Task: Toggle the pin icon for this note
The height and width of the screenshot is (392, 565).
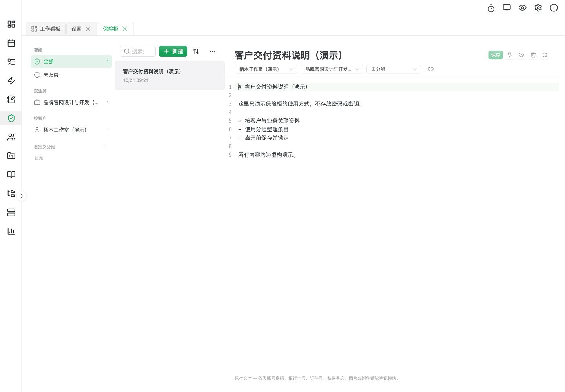Action: pyautogui.click(x=510, y=55)
